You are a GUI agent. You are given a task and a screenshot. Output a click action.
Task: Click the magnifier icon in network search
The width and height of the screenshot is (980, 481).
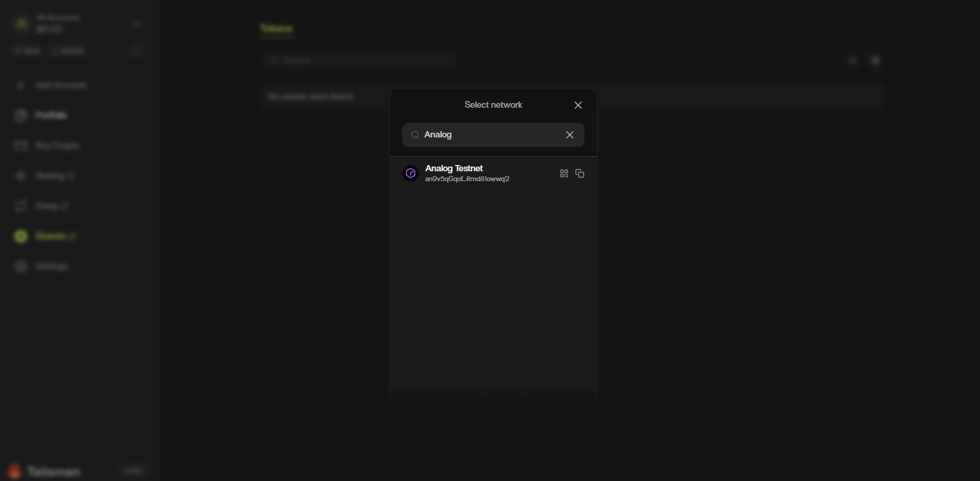[415, 135]
